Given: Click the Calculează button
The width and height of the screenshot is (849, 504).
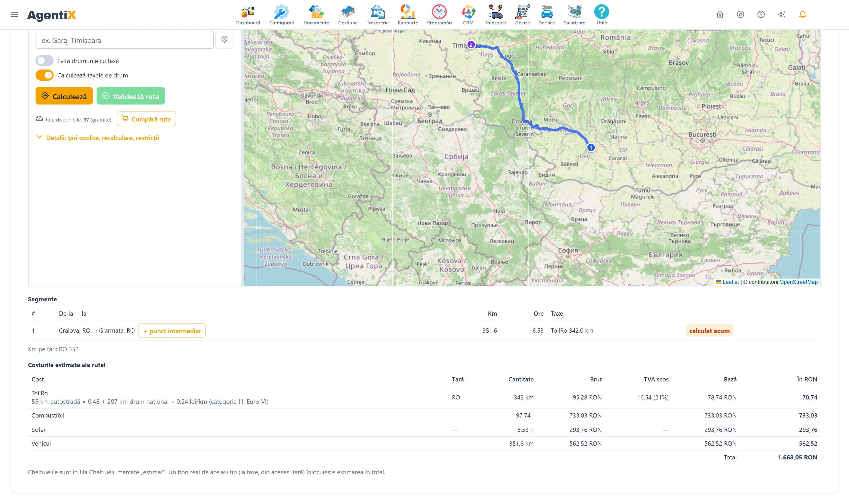Looking at the screenshot, I should (x=64, y=96).
